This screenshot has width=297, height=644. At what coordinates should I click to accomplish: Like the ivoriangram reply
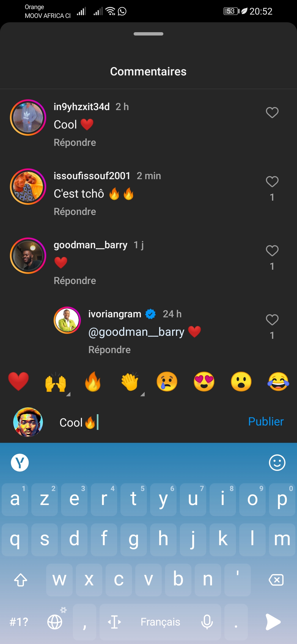coord(272,320)
